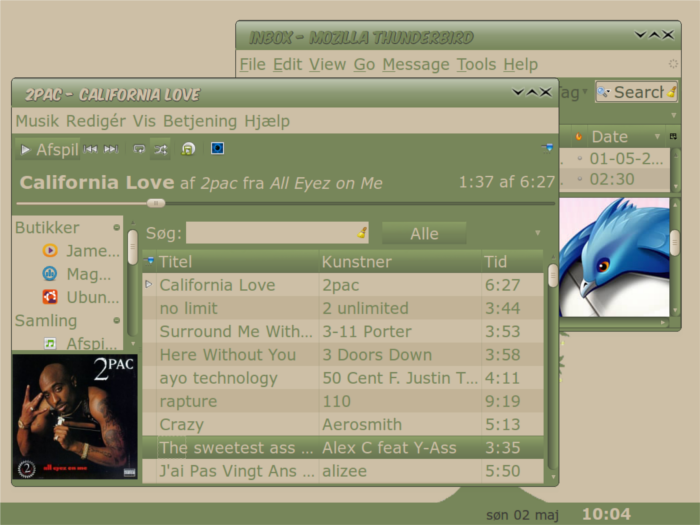The height and width of the screenshot is (525, 700).
Task: Toggle shuffle playback mode
Action: point(161,149)
